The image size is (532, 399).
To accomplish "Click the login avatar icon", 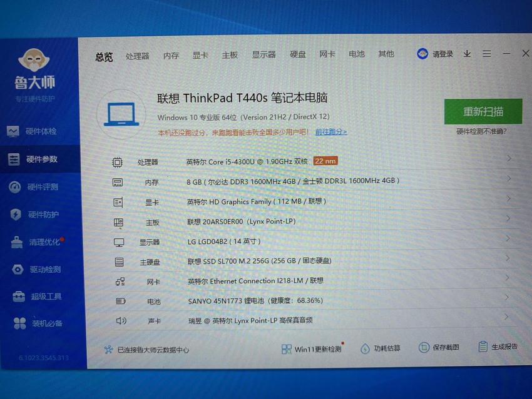I will 422,54.
